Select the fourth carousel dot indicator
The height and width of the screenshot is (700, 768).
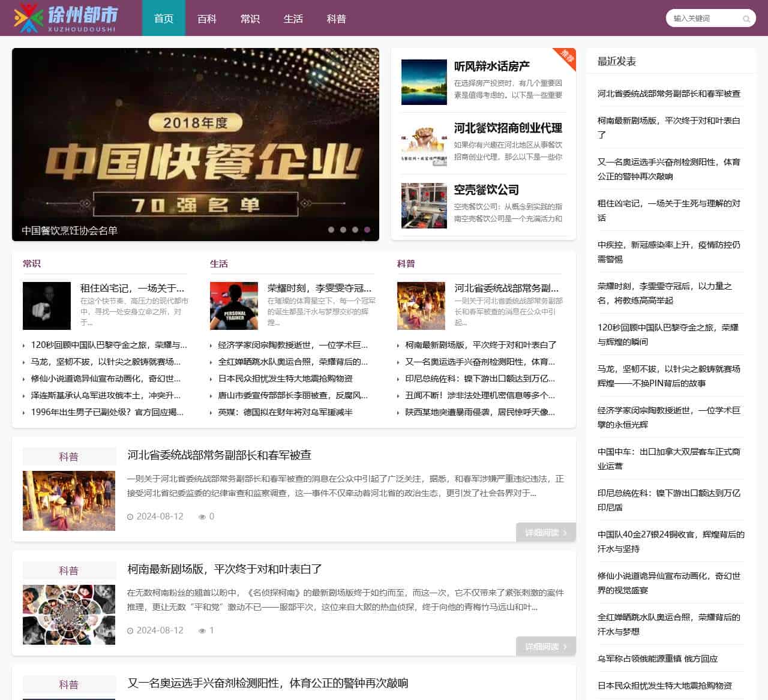[367, 230]
